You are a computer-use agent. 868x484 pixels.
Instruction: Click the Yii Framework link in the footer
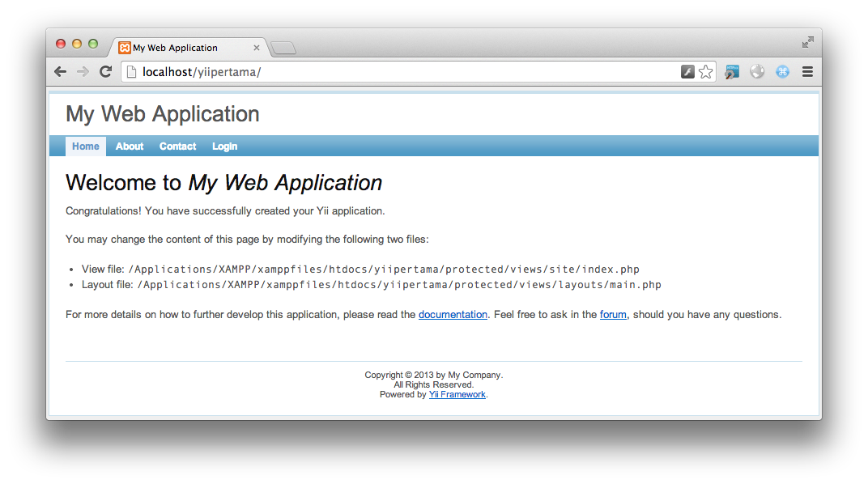[457, 394]
